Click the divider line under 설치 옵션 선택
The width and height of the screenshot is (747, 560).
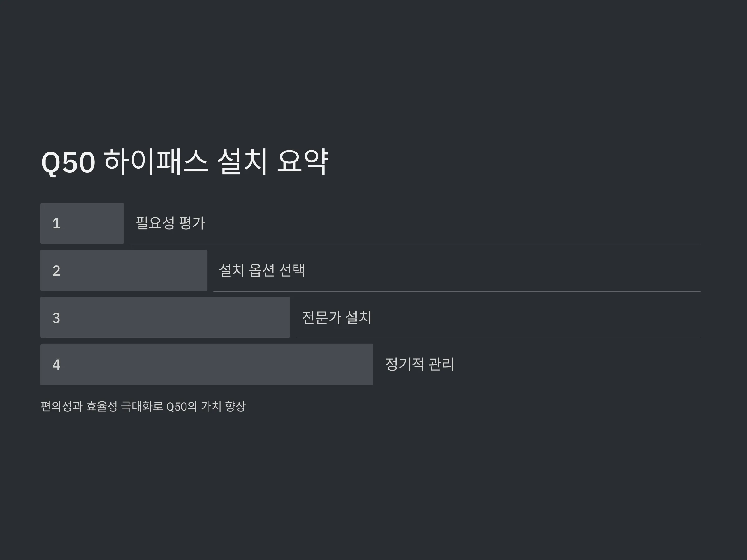point(457,291)
